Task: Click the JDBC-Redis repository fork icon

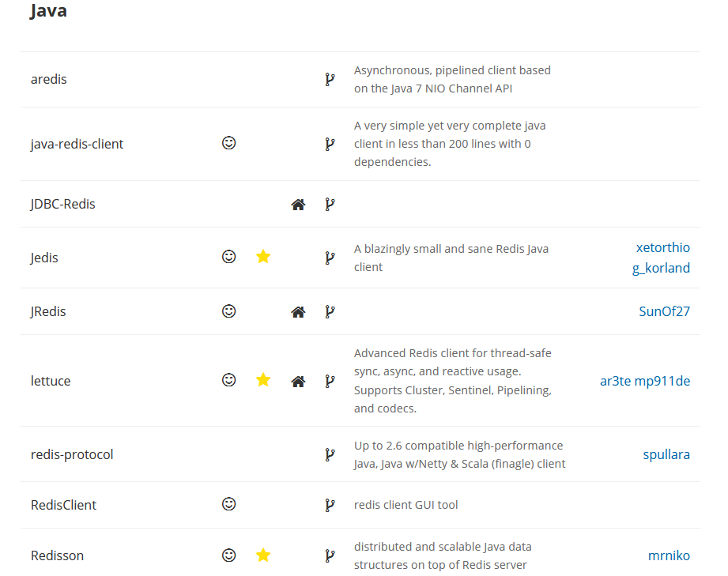Action: [x=330, y=204]
